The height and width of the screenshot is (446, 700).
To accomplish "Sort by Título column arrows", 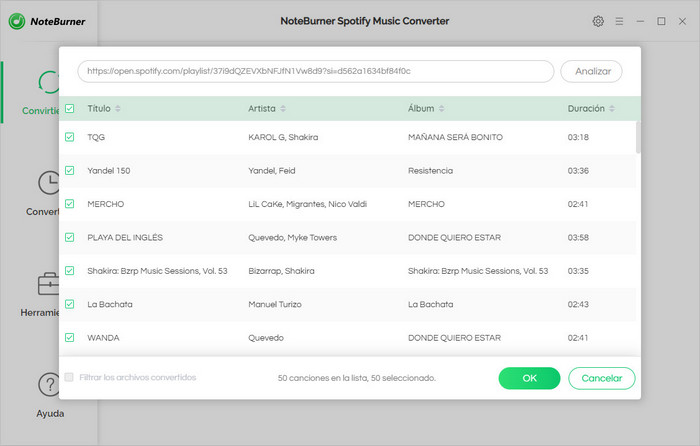I will tap(118, 108).
